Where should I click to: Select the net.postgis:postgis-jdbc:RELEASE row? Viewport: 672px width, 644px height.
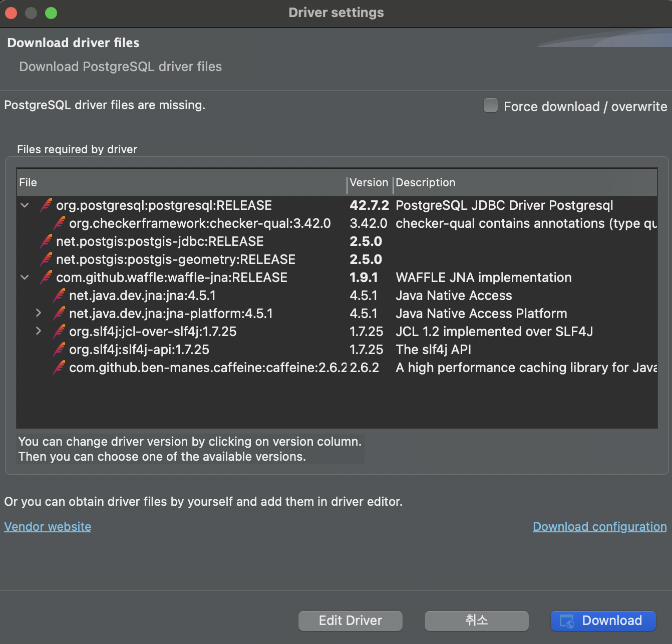(x=337, y=241)
